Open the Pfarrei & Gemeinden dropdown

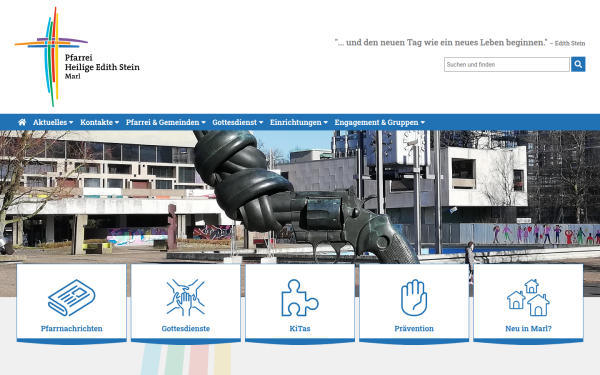[x=166, y=122]
